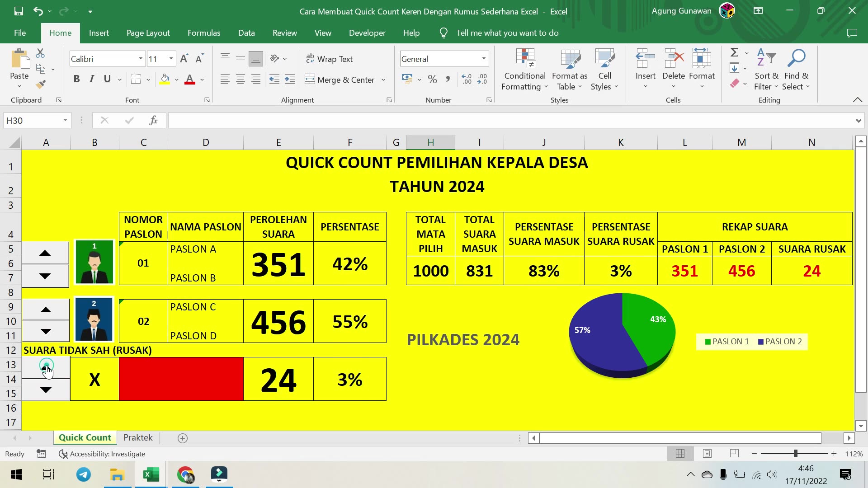Screen dimensions: 868x488
Task: Click the Save button
Action: (x=18, y=11)
